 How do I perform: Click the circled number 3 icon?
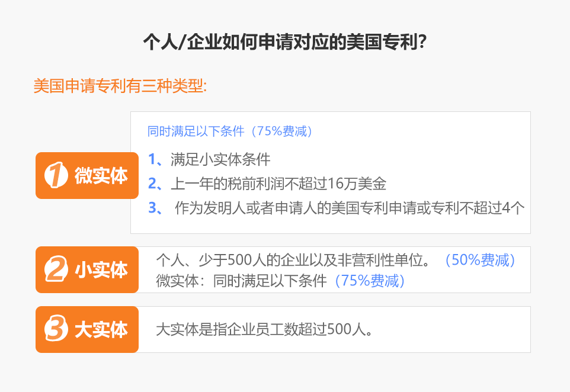pos(56,330)
